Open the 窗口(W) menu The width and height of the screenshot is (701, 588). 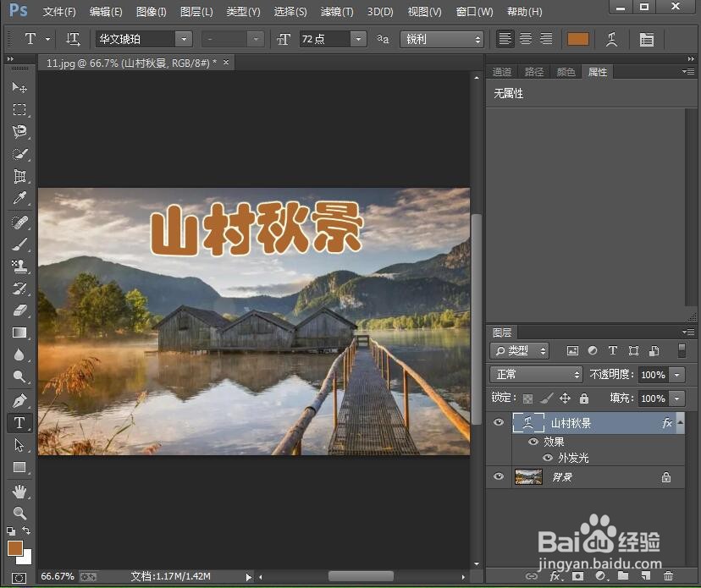tap(474, 12)
